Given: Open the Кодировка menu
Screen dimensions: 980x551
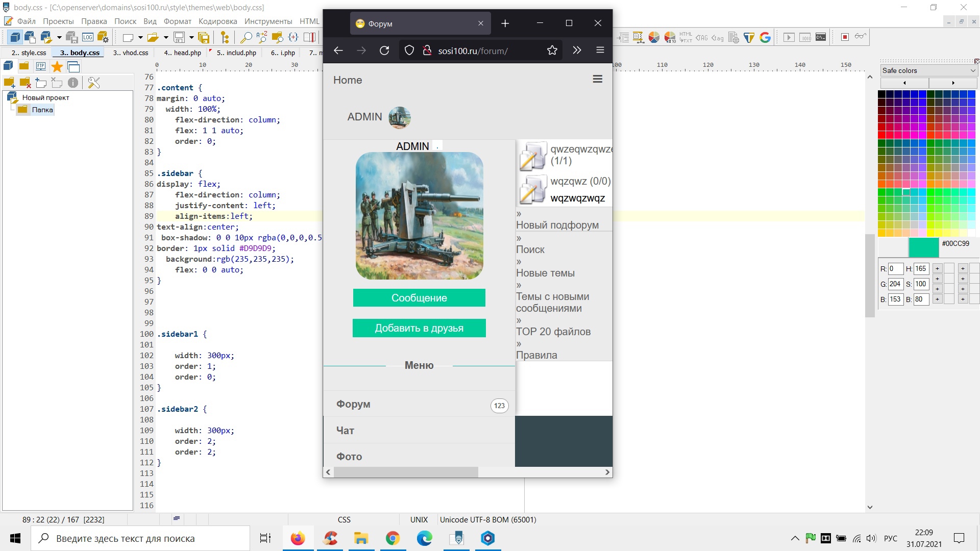Looking at the screenshot, I should (x=217, y=21).
